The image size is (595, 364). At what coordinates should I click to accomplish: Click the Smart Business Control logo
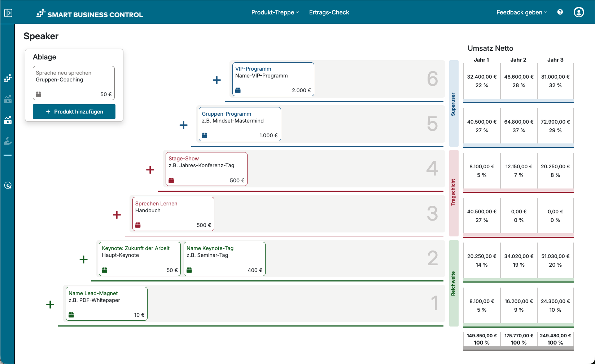[x=90, y=14]
